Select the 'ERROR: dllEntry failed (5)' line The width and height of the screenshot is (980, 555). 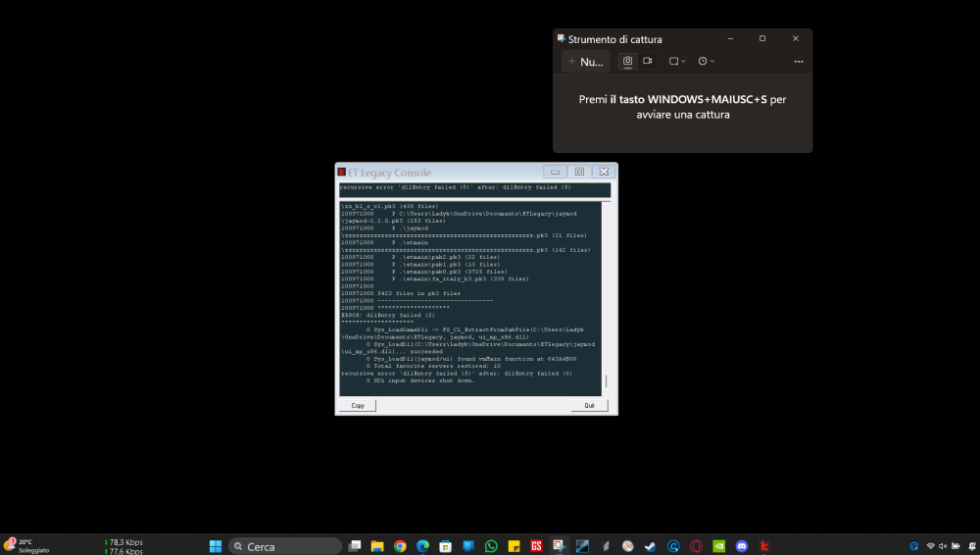388,316
